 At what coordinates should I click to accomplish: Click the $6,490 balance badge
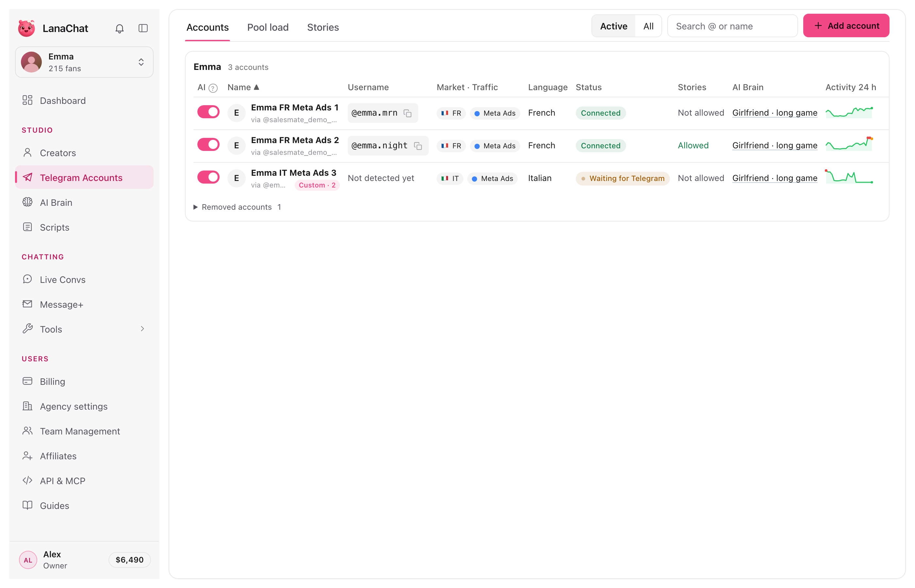tap(129, 560)
